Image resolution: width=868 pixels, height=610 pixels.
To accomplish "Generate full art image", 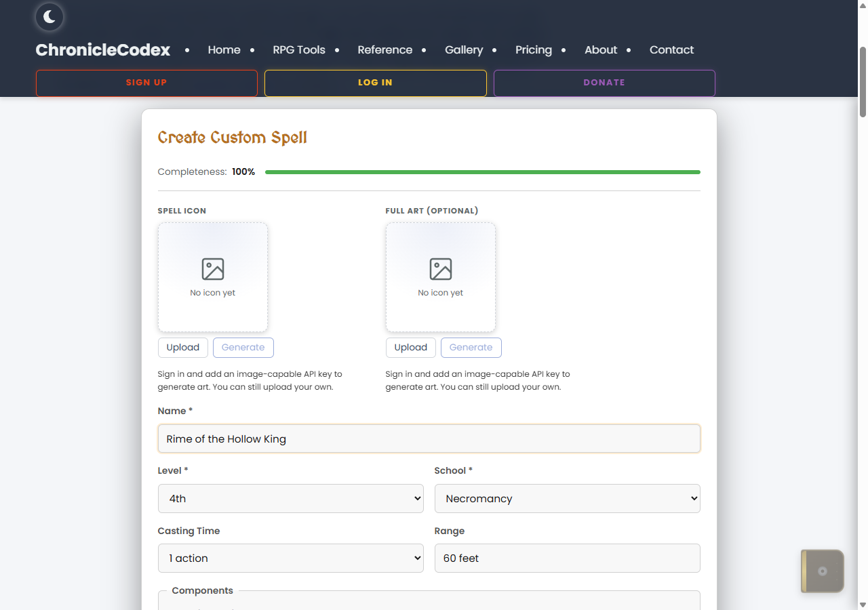I will (471, 348).
